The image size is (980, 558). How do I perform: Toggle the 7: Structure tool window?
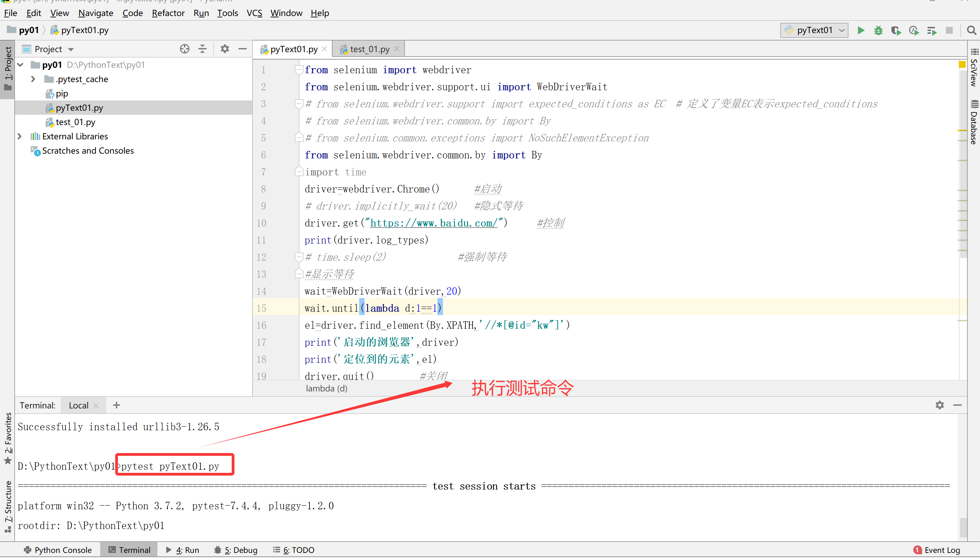[7, 507]
